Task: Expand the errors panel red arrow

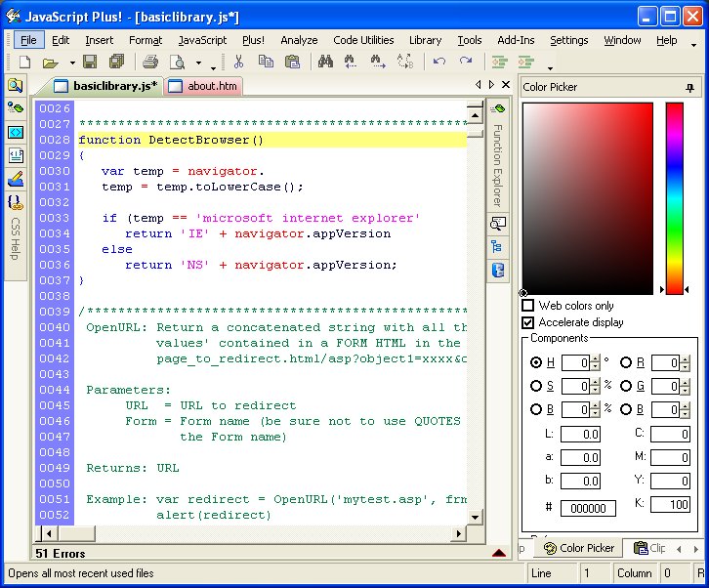Action: click(x=499, y=553)
